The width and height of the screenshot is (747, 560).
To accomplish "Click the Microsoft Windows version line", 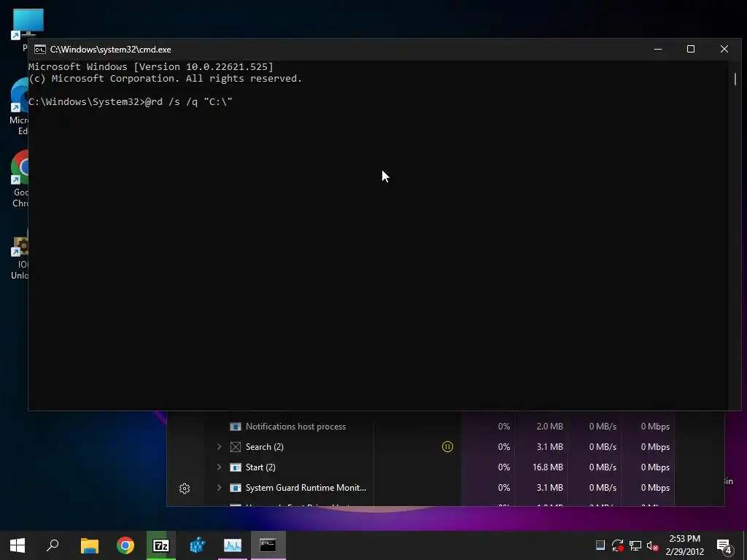I will pos(151,66).
